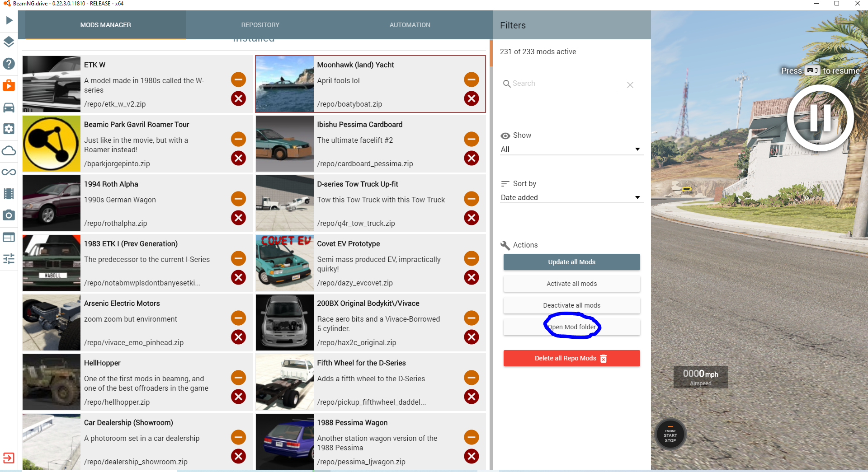
Task: Delete the HellHopper mod
Action: [238, 397]
